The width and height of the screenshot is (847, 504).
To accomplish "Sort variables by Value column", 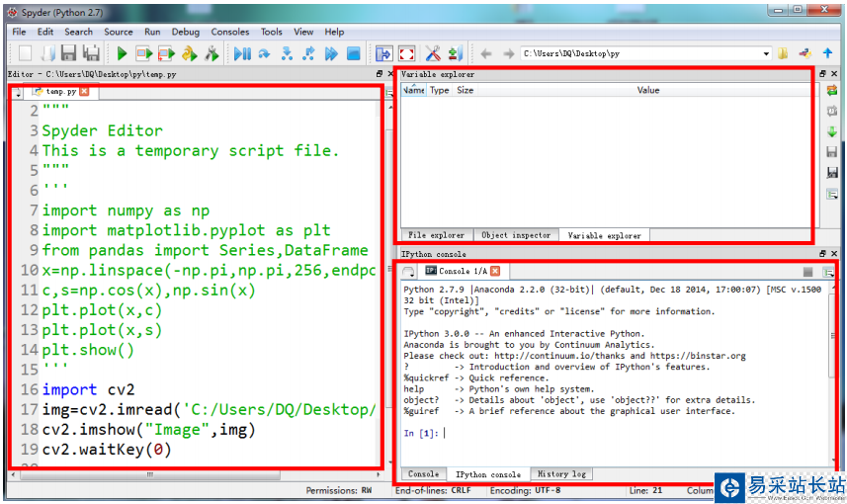I will tap(647, 90).
